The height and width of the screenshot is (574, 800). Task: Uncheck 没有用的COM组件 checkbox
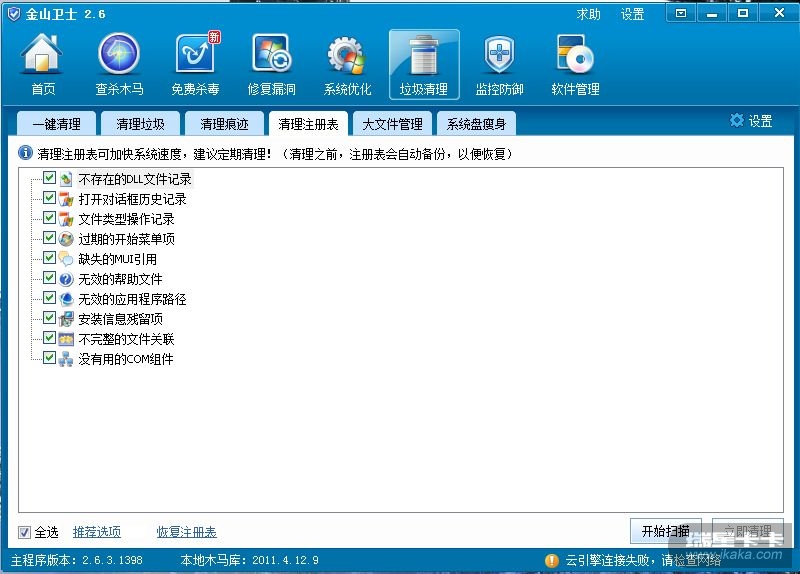49,357
